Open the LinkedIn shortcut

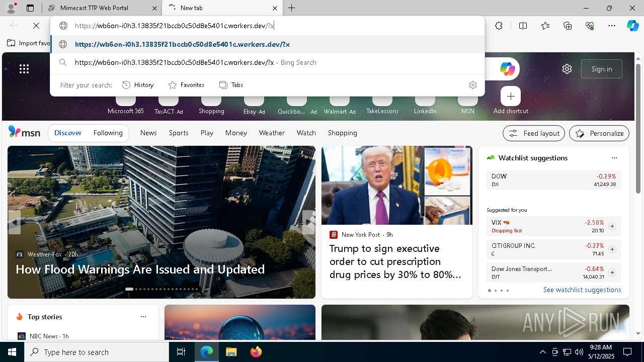425,104
